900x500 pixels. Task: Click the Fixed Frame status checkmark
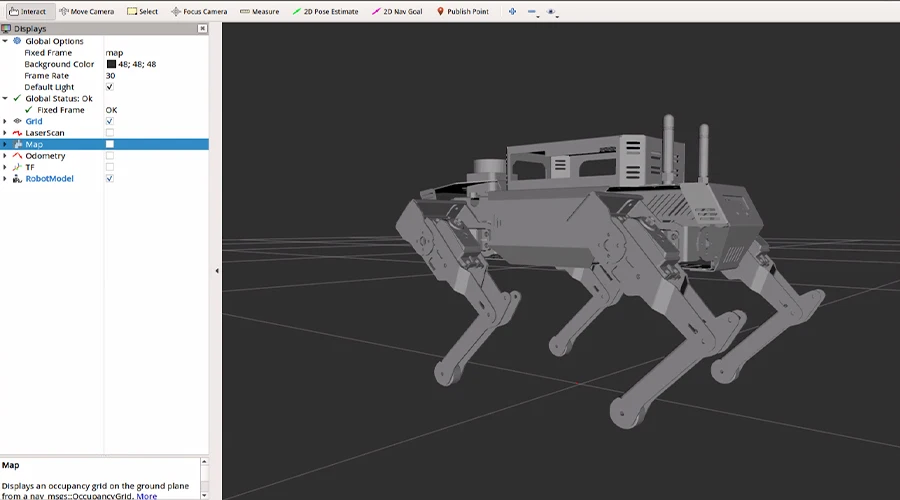tap(29, 110)
